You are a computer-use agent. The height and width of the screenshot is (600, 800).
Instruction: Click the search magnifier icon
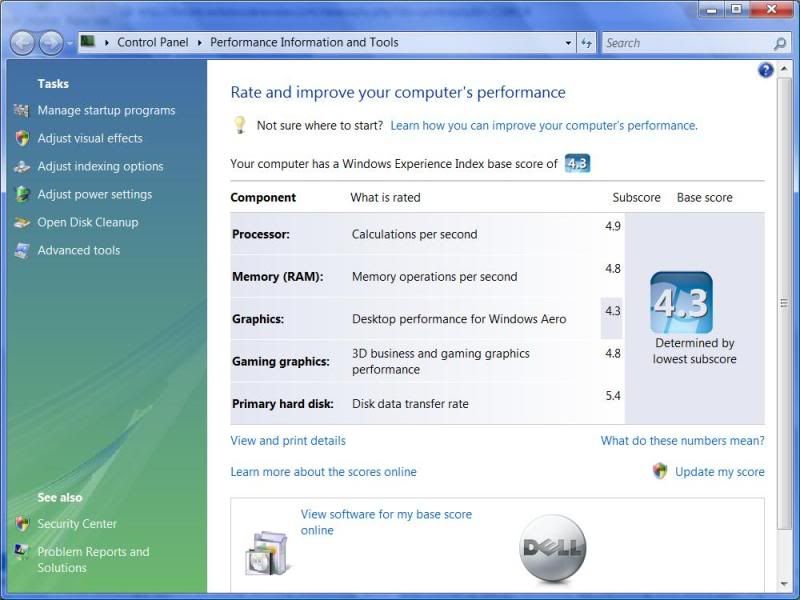click(780, 43)
